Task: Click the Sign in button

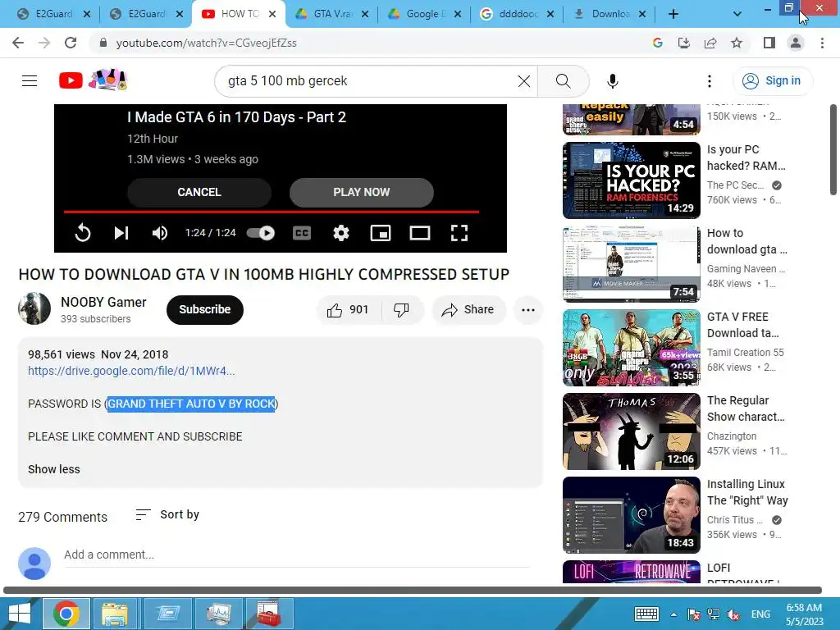Action: (x=772, y=81)
